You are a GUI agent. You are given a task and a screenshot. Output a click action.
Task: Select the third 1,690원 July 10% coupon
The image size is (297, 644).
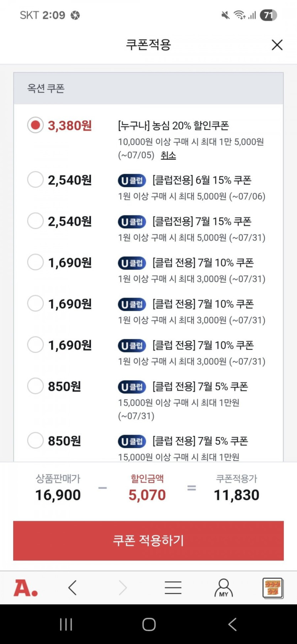point(36,345)
